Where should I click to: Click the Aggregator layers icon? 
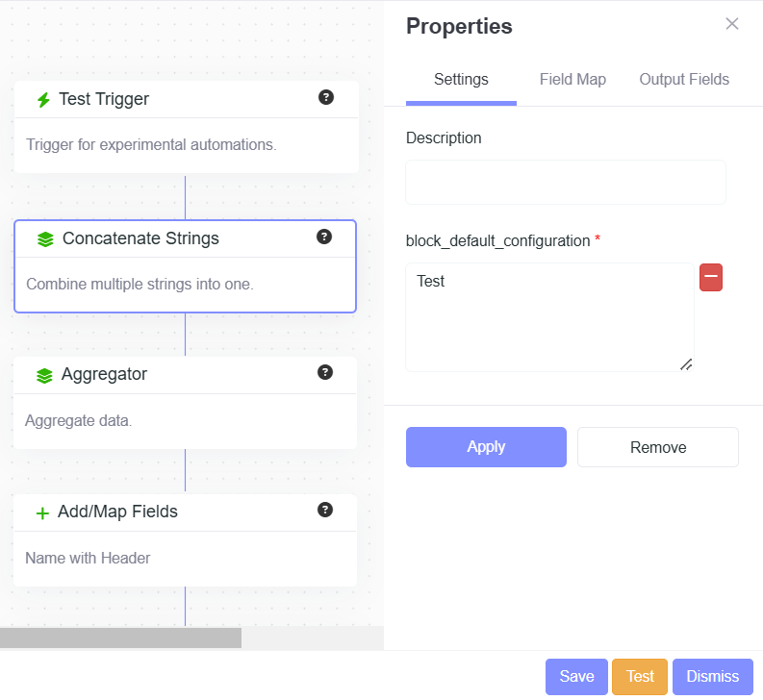[44, 376]
